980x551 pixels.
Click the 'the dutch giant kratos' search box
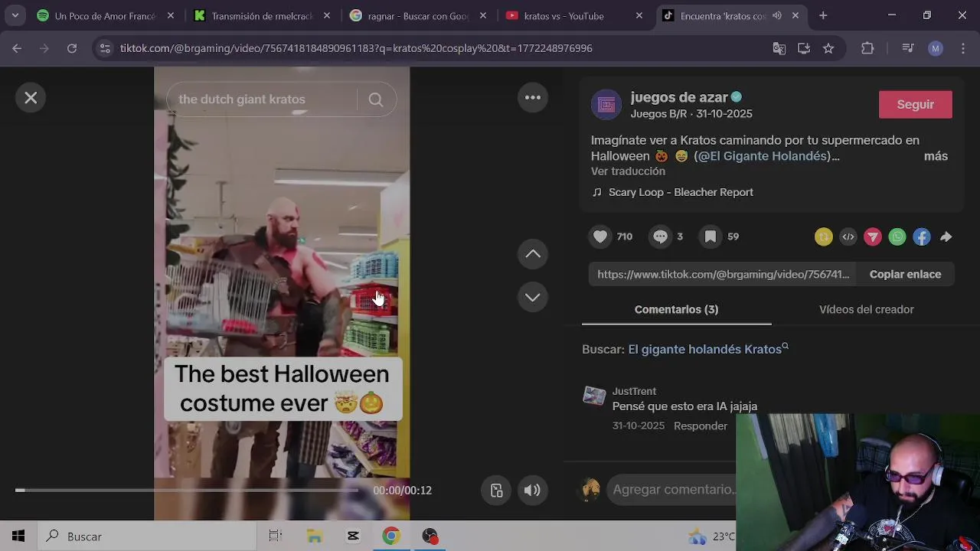tap(263, 99)
